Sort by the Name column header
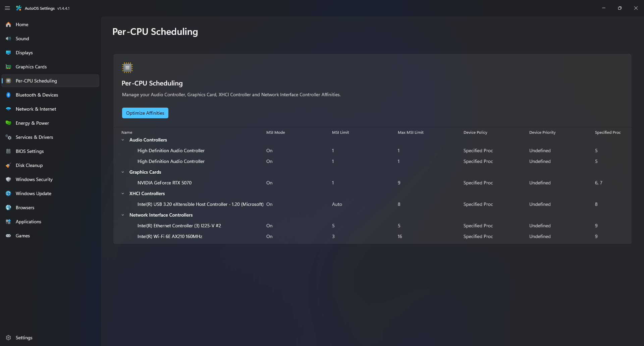The image size is (644, 346). (x=127, y=132)
